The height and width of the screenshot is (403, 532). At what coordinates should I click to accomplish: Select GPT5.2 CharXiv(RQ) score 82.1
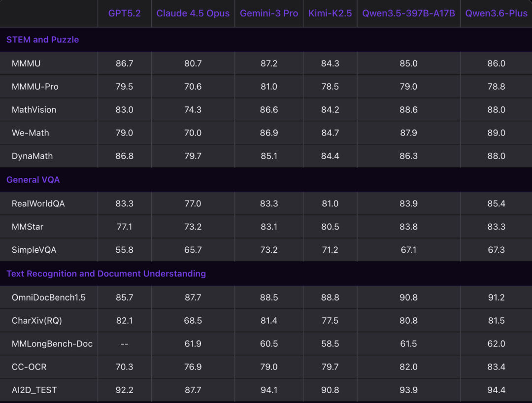[x=124, y=321]
